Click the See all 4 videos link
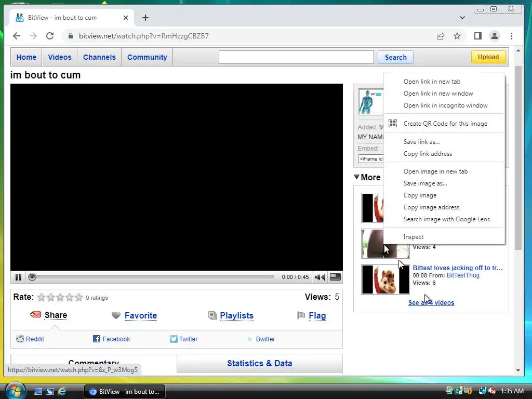 tap(431, 303)
